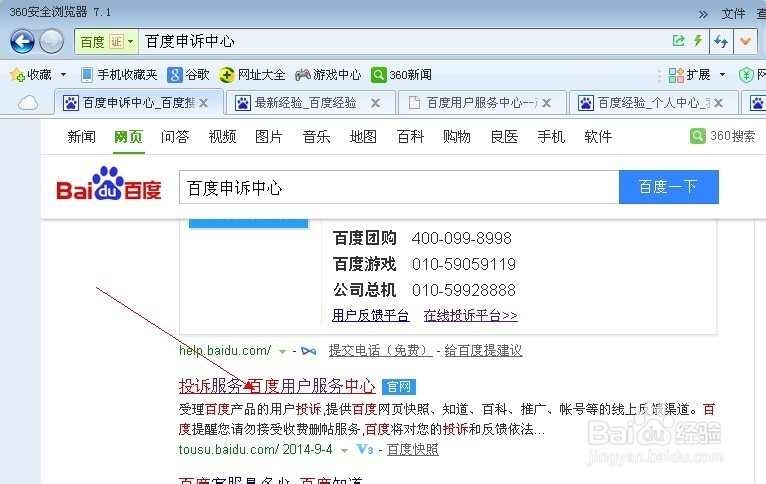Open the 手机收藏夹 bookmark
The width and height of the screenshot is (766, 484).
pyautogui.click(x=119, y=75)
